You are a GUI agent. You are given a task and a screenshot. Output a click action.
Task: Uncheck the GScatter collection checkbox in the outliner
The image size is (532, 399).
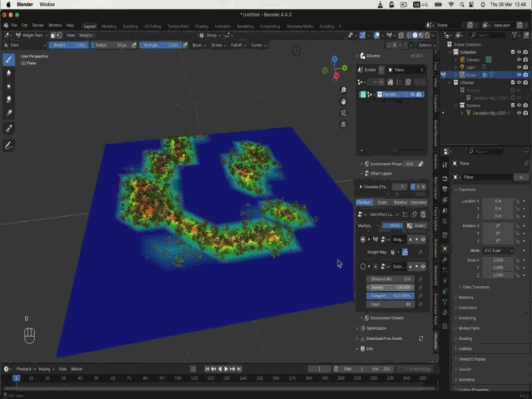coord(513,82)
